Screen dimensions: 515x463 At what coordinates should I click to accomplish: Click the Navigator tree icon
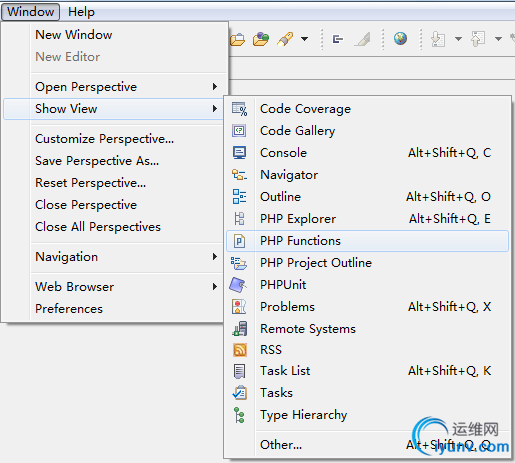click(239, 175)
